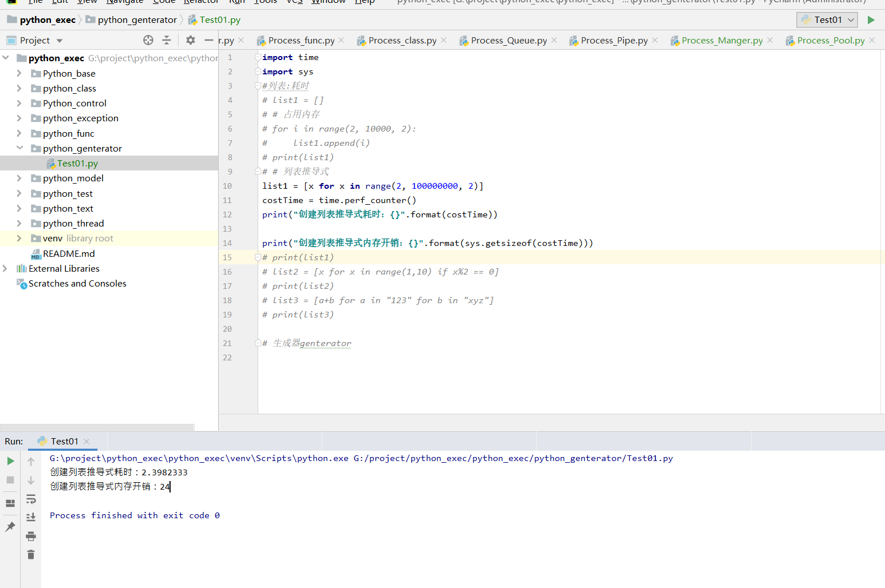The height and width of the screenshot is (588, 885).
Task: Close the Process_class.py tab
Action: [444, 40]
